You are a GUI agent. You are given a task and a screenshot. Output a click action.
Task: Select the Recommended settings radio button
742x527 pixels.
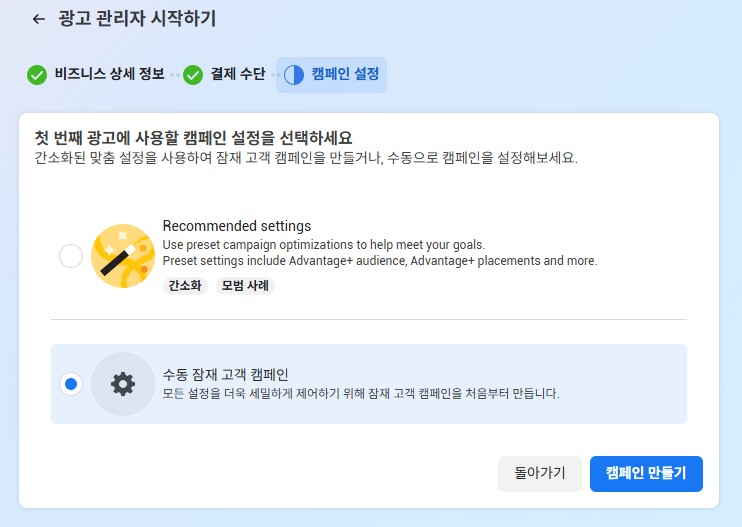71,256
